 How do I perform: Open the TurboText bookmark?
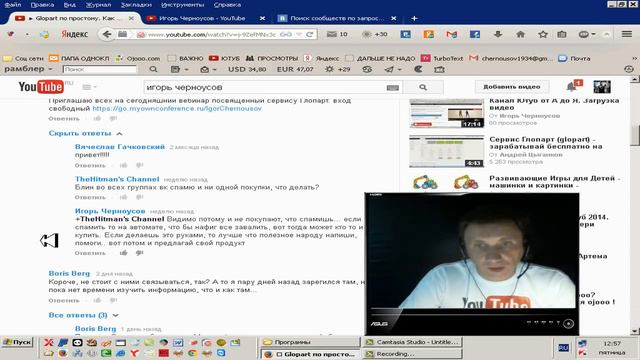pyautogui.click(x=442, y=58)
